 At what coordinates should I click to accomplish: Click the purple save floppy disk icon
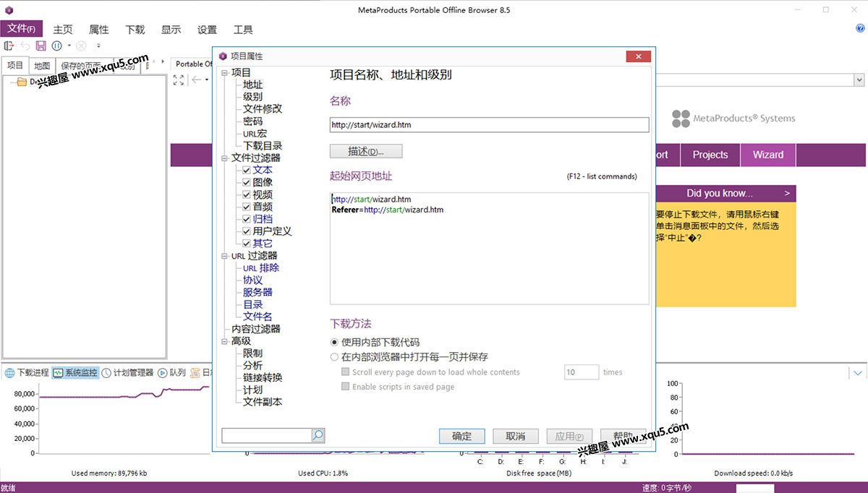(x=41, y=46)
